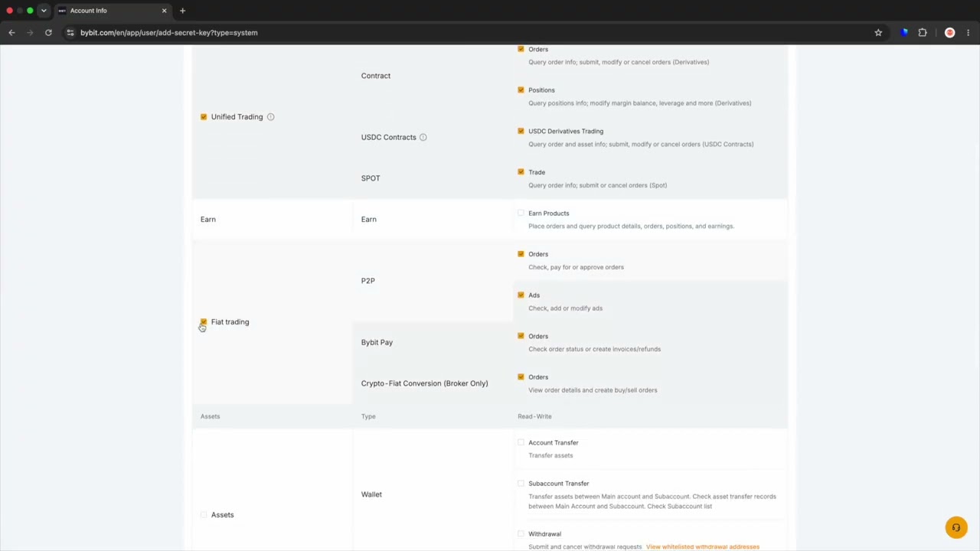Click the info icon beside Unified Trading

click(x=270, y=117)
